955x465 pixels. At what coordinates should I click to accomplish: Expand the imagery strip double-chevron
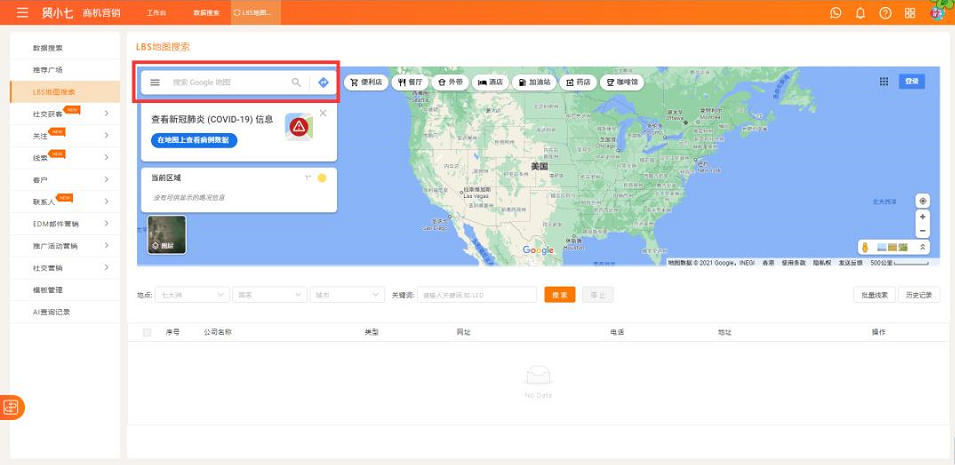tap(922, 247)
